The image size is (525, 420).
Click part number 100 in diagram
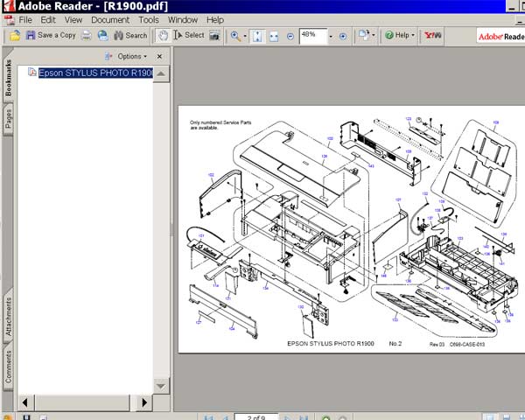330,138
